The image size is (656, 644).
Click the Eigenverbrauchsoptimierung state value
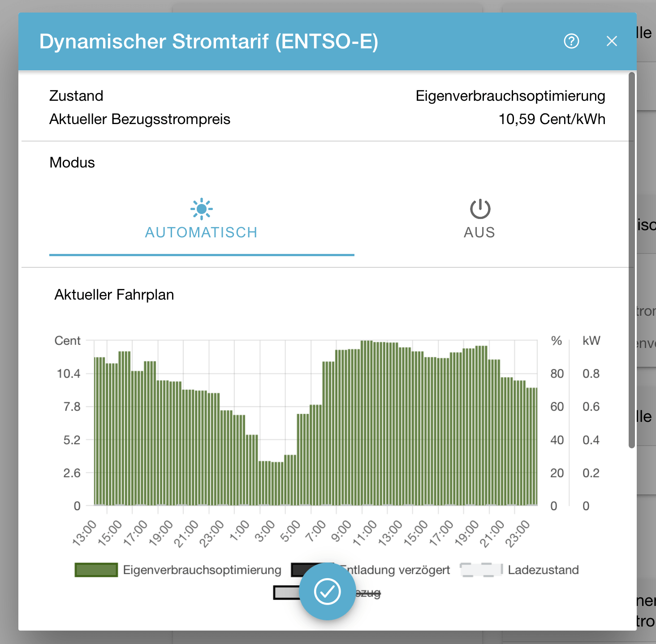(510, 96)
